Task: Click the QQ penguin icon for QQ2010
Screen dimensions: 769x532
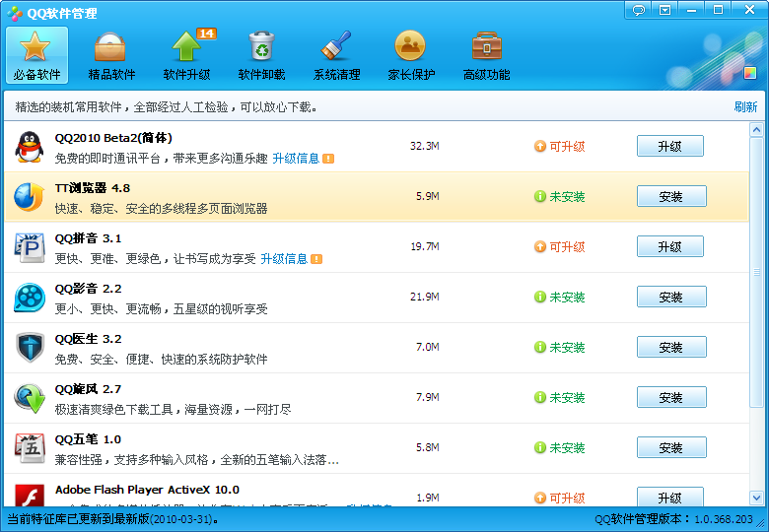Action: (29, 147)
